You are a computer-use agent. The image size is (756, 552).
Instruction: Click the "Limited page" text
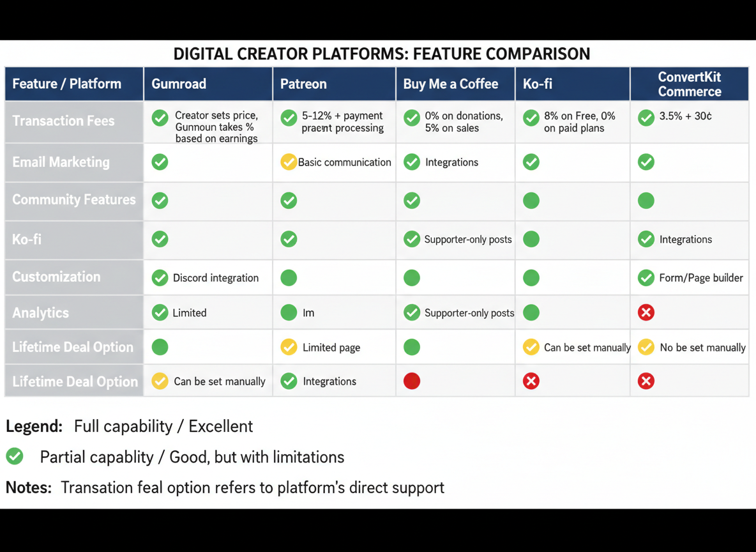point(331,348)
